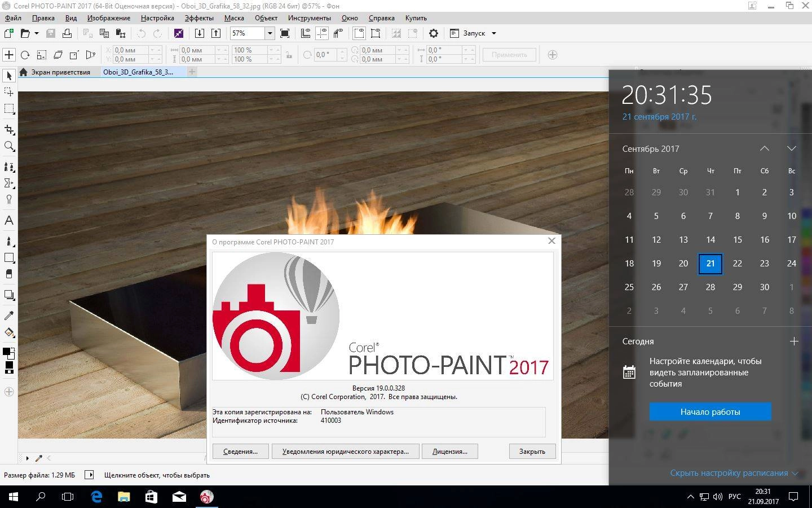812x508 pixels.
Task: Click the Full-screen preview icon
Action: [285, 33]
